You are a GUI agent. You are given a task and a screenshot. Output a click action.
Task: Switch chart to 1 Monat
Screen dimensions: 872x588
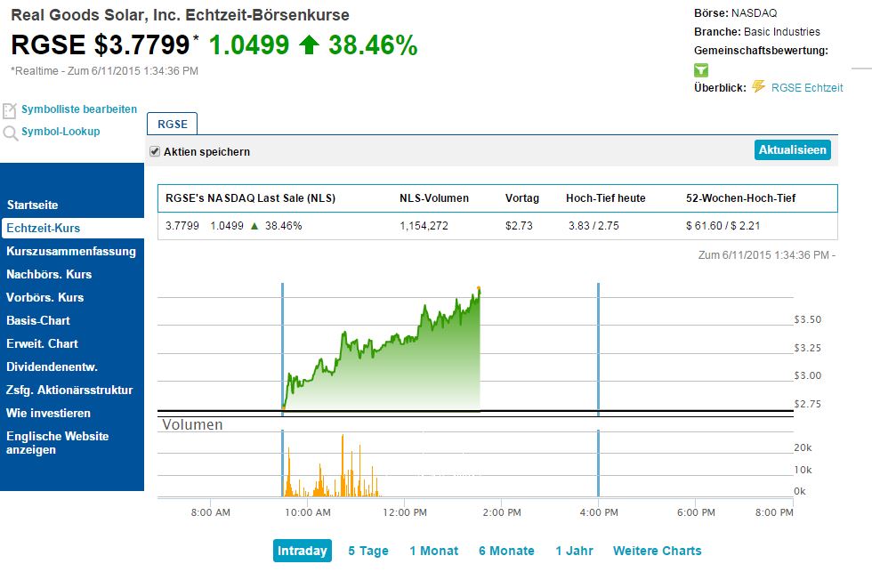[x=434, y=551]
